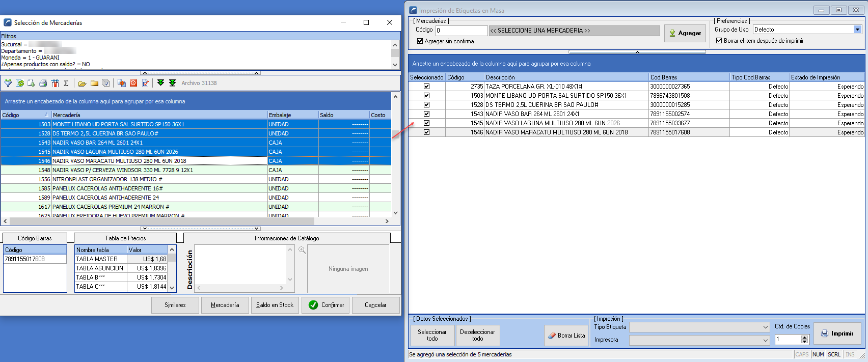Uncheck the NADIR VASO LAGUNA row checkbox
868x362 pixels.
coord(427,123)
